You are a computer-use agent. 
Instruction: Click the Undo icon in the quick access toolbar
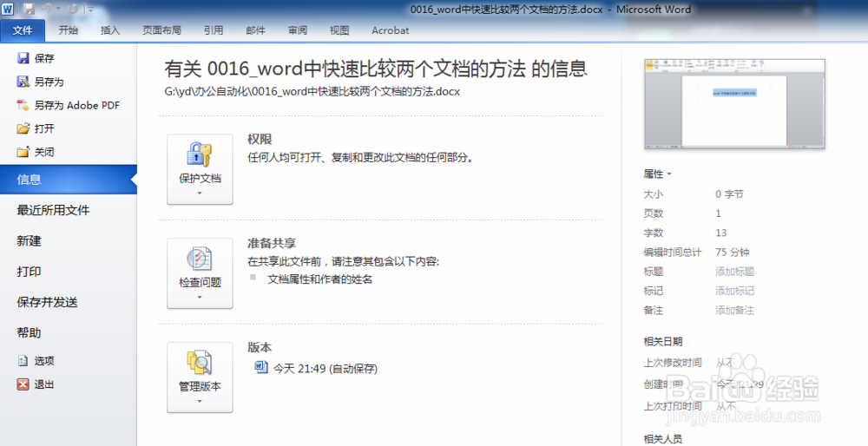click(x=47, y=9)
